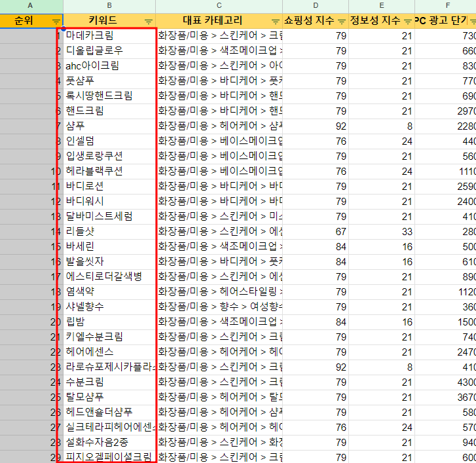Open the filter dropdown on 순위 header
Screen dimensions: 476x463
[56, 21]
